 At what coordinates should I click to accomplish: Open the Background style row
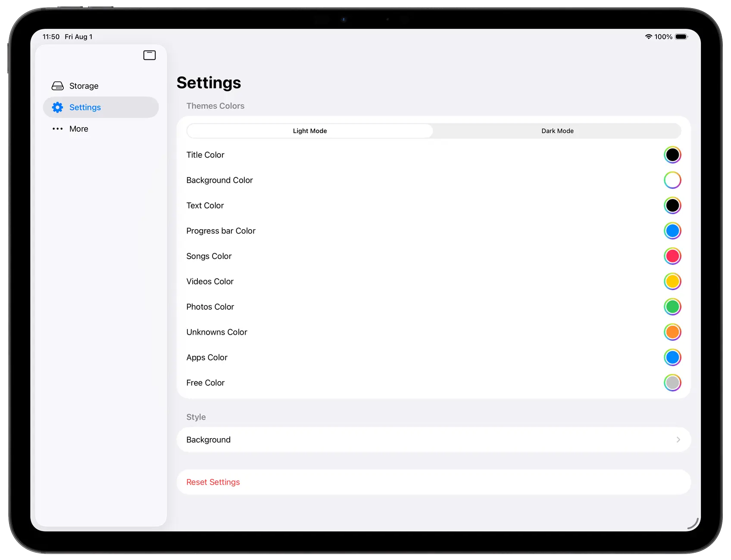434,440
